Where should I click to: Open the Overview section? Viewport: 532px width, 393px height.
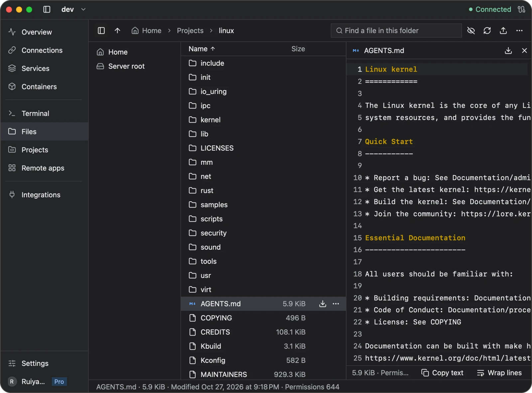pyautogui.click(x=45, y=32)
